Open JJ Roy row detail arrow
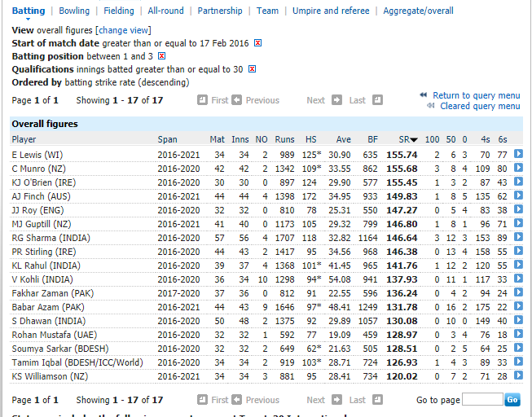Screen dimensions: 532x417 518,209
